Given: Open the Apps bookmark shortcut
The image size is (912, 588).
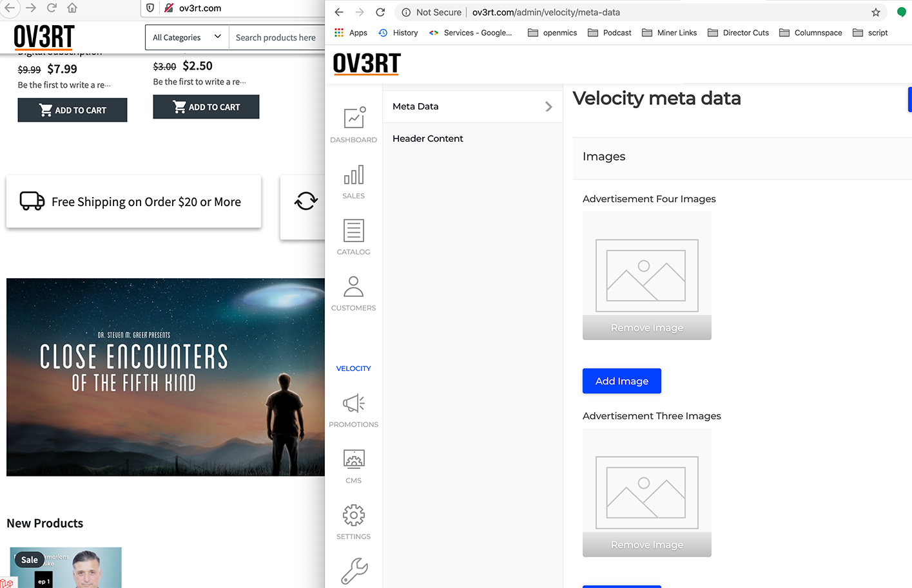Looking at the screenshot, I should [351, 33].
